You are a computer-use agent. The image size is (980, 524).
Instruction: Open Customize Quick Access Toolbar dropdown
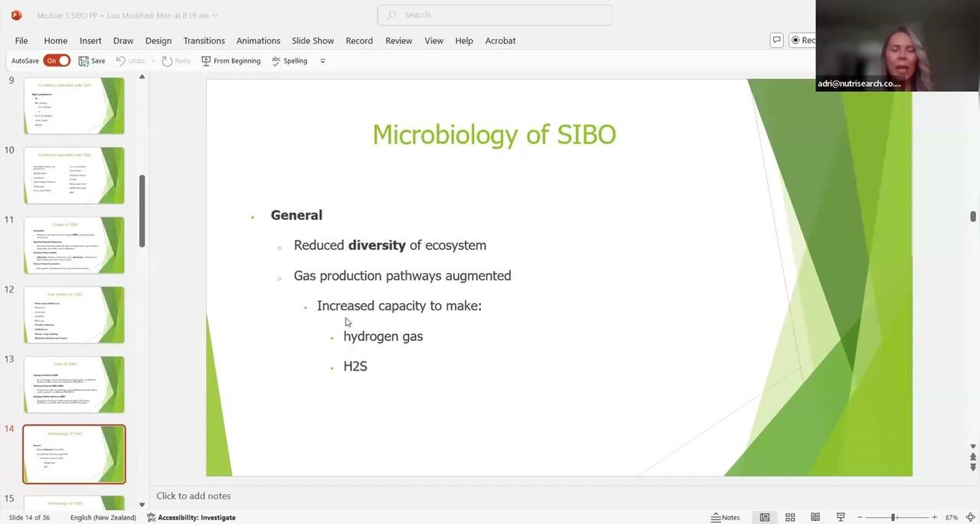pos(322,61)
